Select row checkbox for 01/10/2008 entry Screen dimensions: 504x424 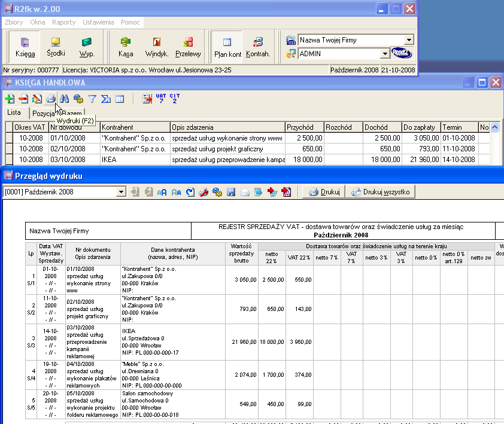coord(9,138)
